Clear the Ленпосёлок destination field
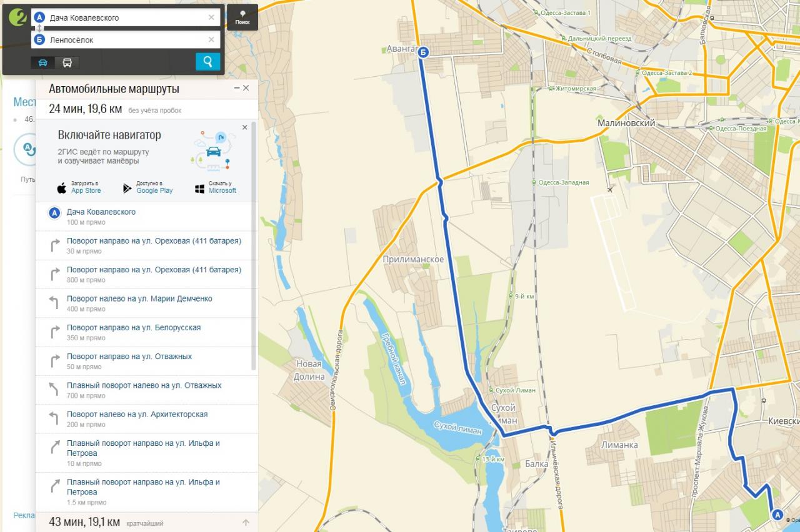The width and height of the screenshot is (800, 532). pos(211,40)
